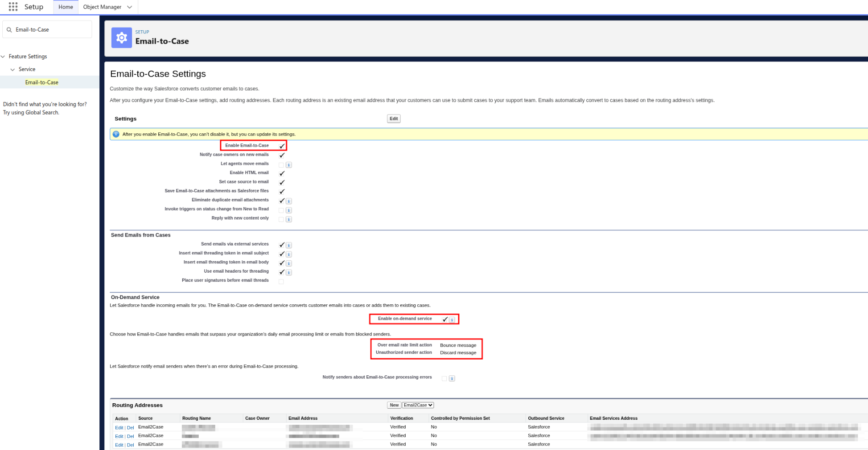
Task: Toggle Notify senders about processing errors checkbox
Action: point(444,379)
